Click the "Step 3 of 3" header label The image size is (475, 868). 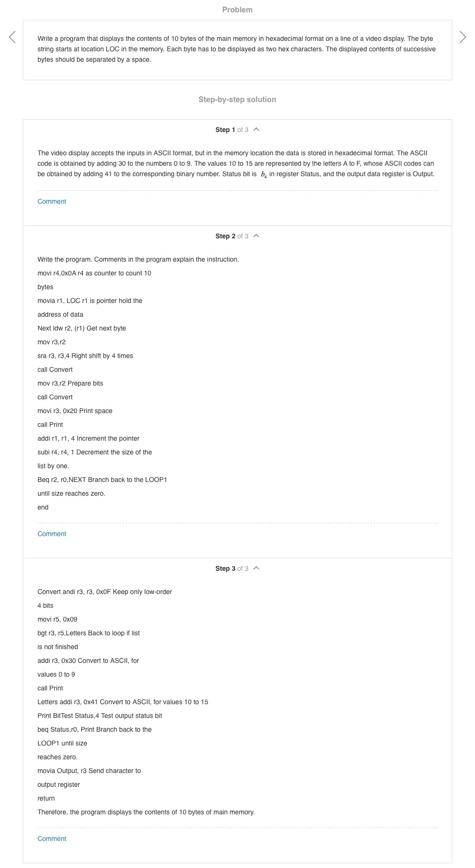pos(231,568)
